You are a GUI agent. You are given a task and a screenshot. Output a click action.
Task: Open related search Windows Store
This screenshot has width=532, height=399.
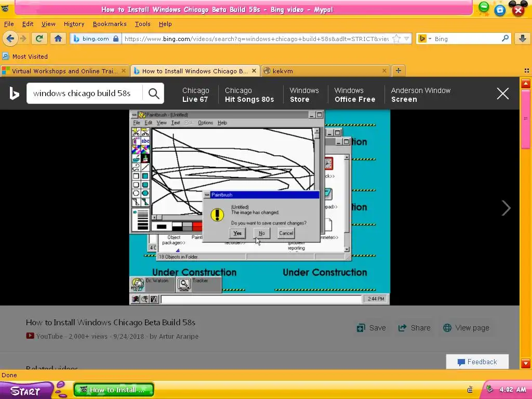pos(304,95)
